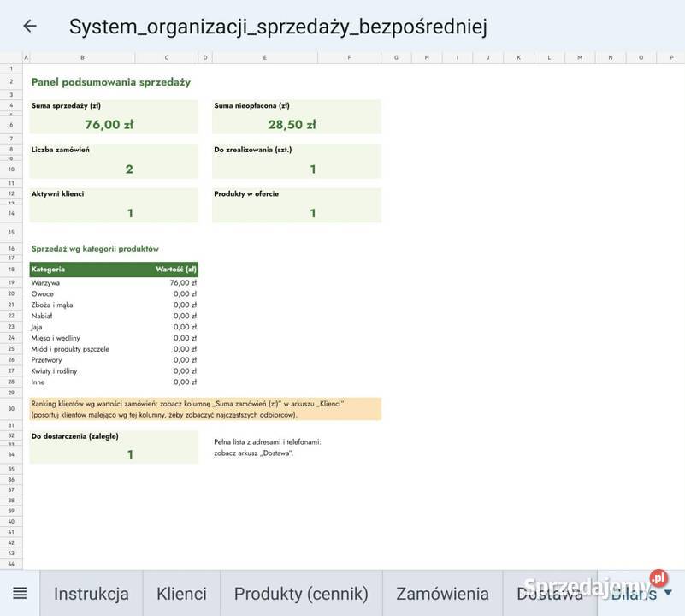The height and width of the screenshot is (616, 685).
Task: Select column B header
Action: click(82, 57)
